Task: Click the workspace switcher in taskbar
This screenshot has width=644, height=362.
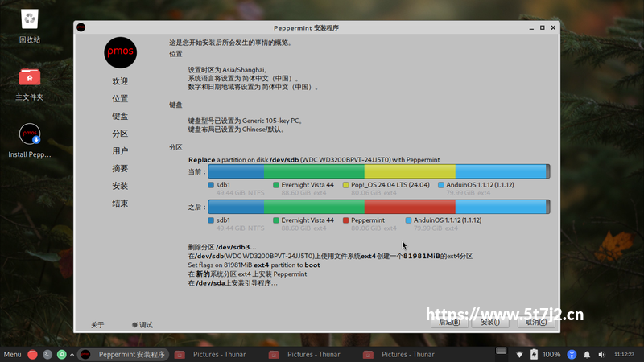Action: point(501,351)
